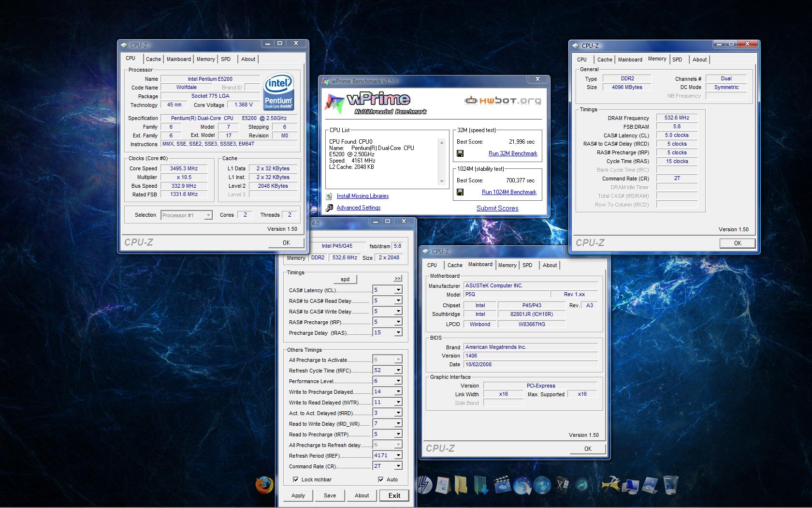Open the yellow folder icon in dock

click(461, 485)
